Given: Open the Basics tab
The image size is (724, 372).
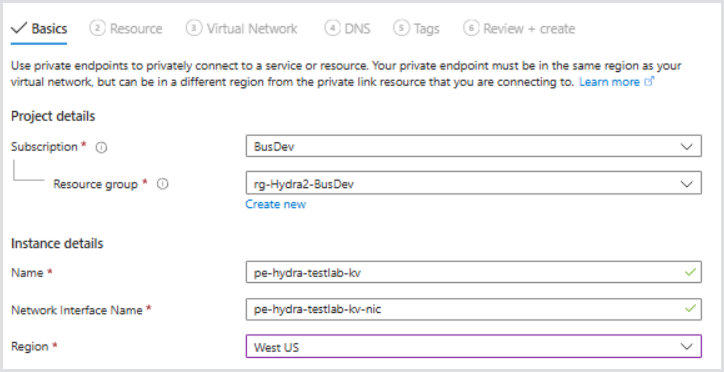Looking at the screenshot, I should [x=39, y=29].
